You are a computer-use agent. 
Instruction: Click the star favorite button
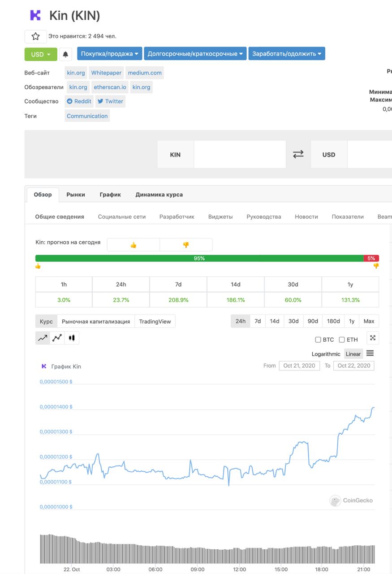(x=35, y=36)
